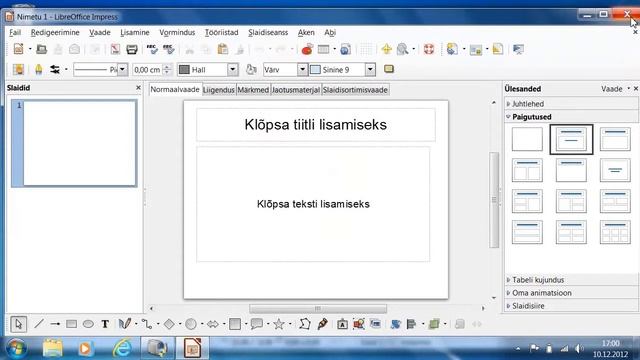Select the Flowchart shapes tool

(235, 324)
